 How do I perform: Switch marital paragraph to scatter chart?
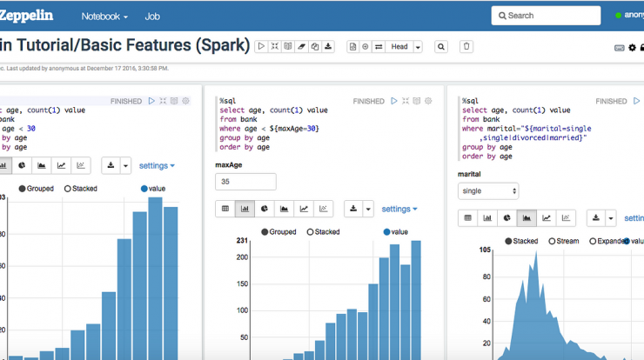click(566, 218)
